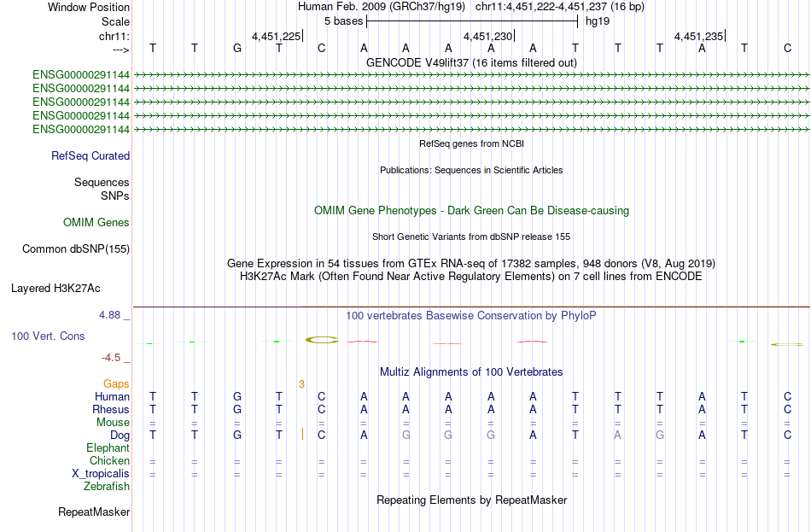
Task: Click the chr11: base position label
Action: (114, 36)
